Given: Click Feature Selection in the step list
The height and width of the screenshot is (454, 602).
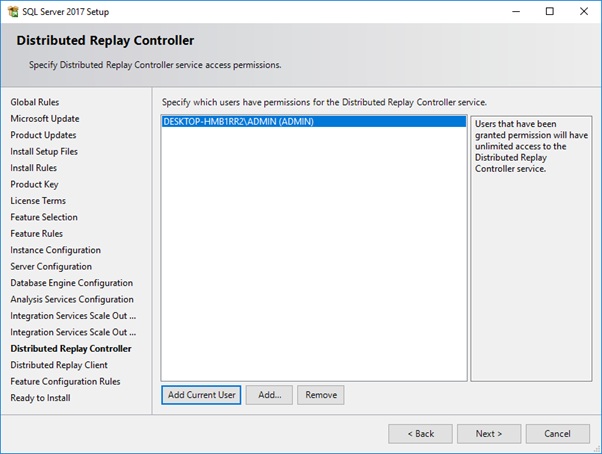Looking at the screenshot, I should coord(44,217).
